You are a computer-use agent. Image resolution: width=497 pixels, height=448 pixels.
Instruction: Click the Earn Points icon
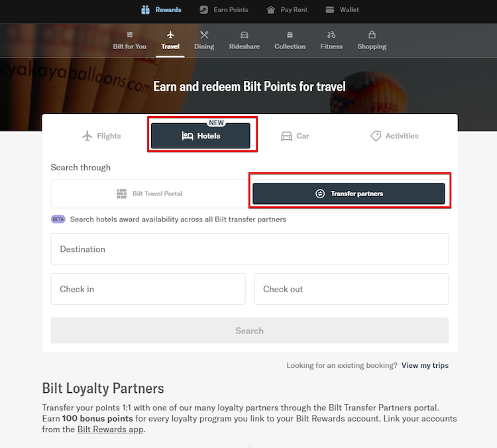pyautogui.click(x=204, y=10)
